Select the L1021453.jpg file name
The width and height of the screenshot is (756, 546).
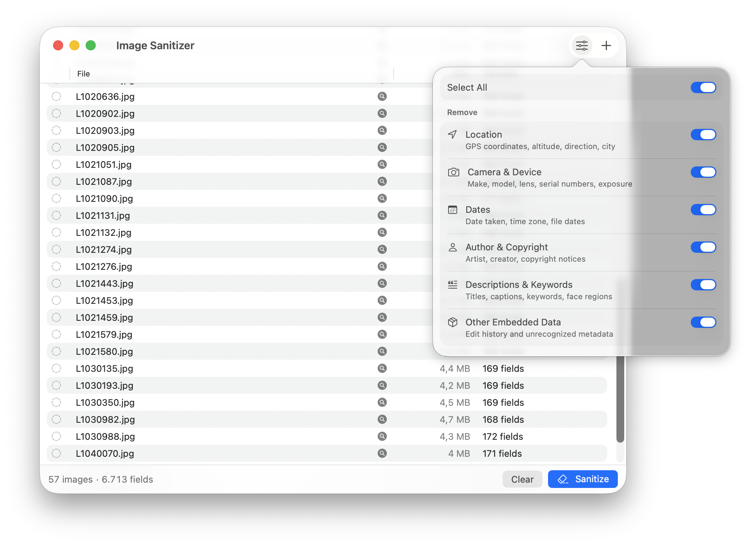[105, 301]
